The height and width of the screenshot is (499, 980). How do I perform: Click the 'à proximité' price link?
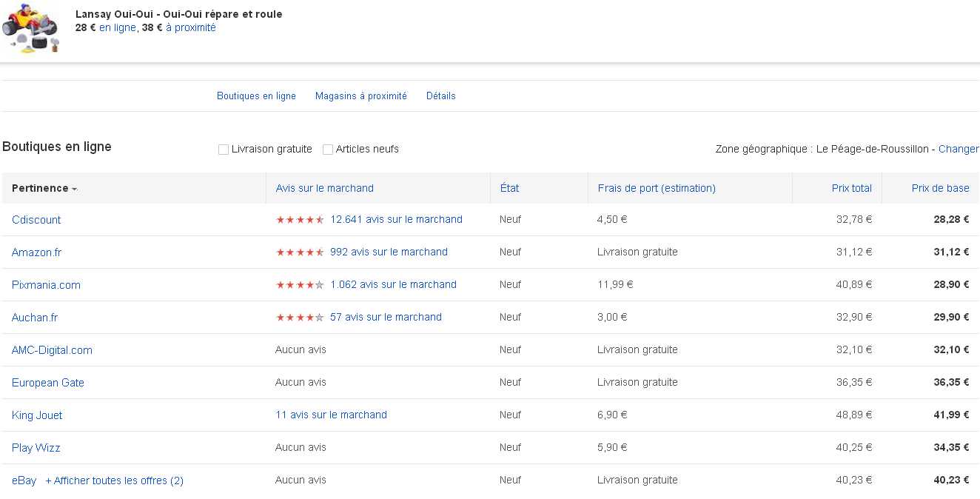[x=191, y=27]
